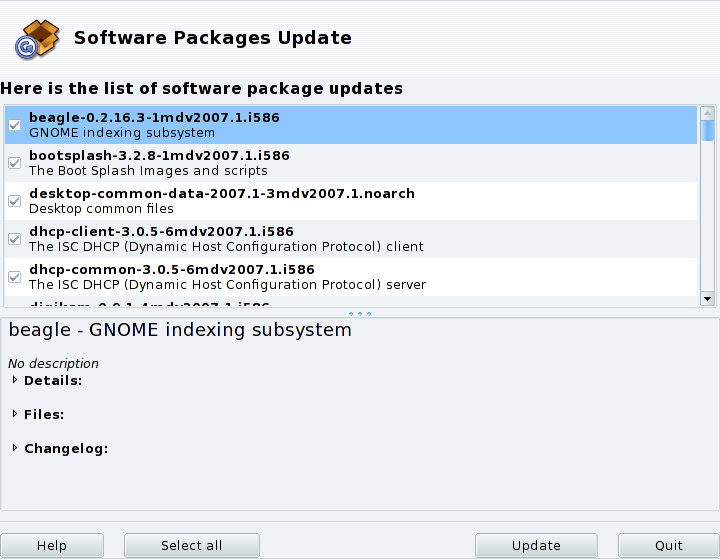This screenshot has width=720, height=560.
Task: Toggle the bootsplash package checkbox
Action: point(15,163)
